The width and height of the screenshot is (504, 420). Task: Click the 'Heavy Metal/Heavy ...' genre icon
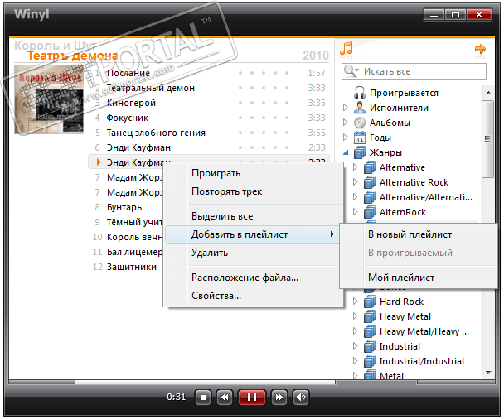pos(370,331)
